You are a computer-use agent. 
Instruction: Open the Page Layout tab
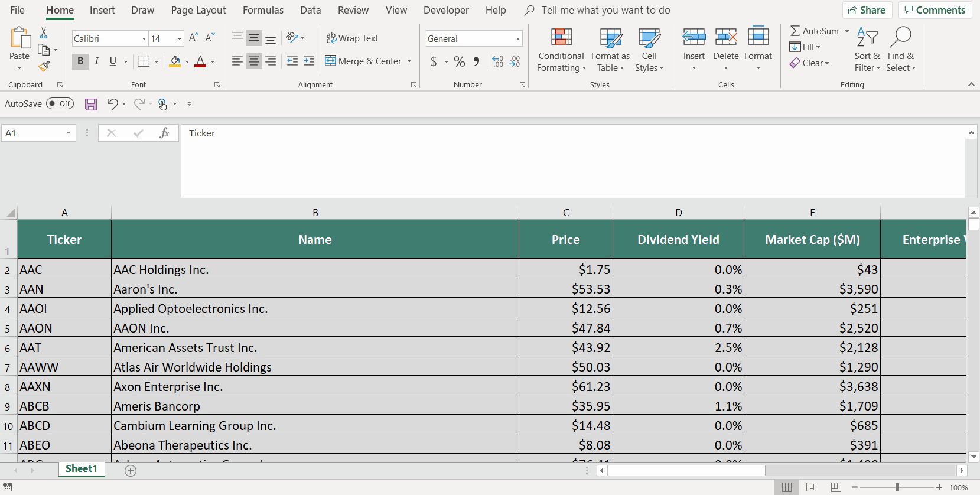(198, 10)
